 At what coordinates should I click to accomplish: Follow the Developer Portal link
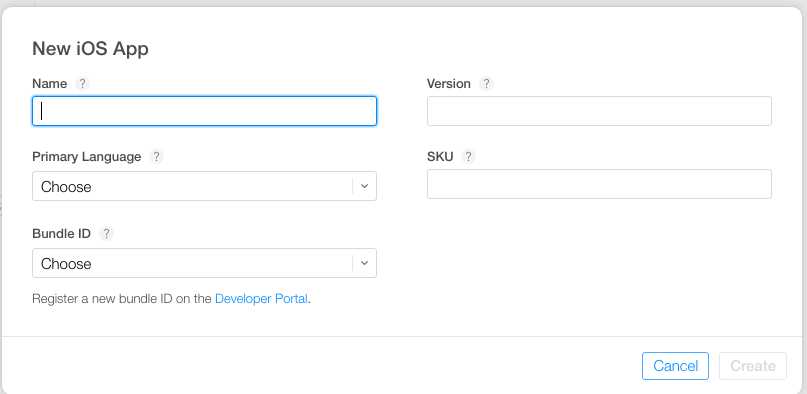click(x=261, y=299)
